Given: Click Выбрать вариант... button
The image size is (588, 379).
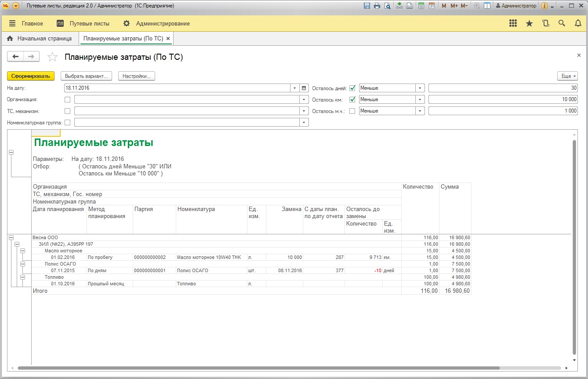Looking at the screenshot, I should (86, 76).
